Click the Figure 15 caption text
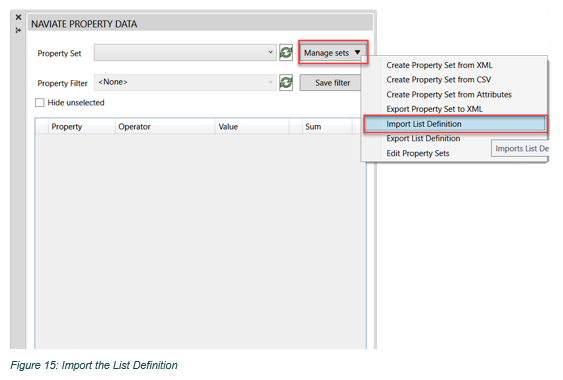The width and height of the screenshot is (563, 380). tap(94, 365)
